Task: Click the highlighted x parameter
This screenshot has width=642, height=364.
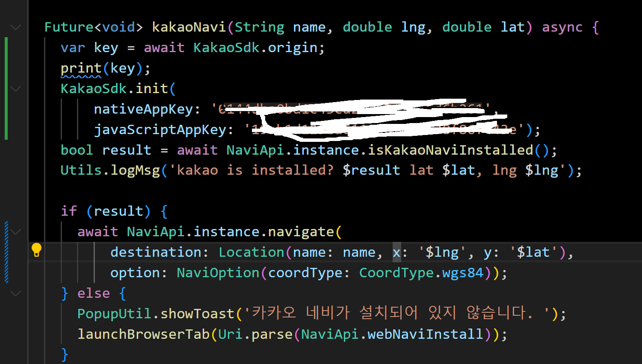Action: pos(396,252)
